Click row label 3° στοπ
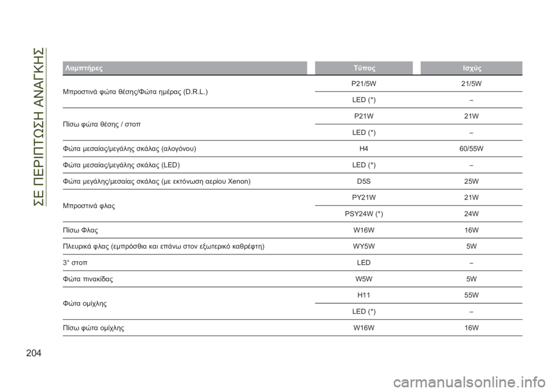555x392 pixels. click(x=75, y=262)
